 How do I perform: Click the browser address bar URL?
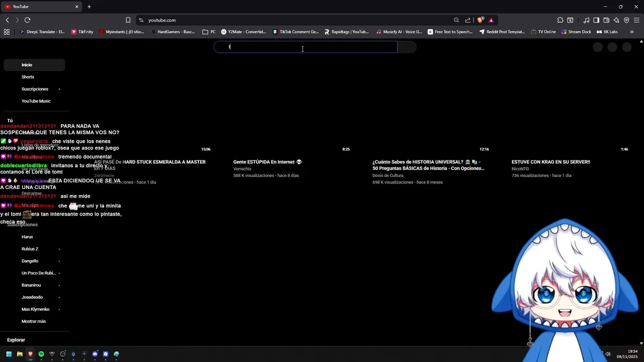(162, 20)
